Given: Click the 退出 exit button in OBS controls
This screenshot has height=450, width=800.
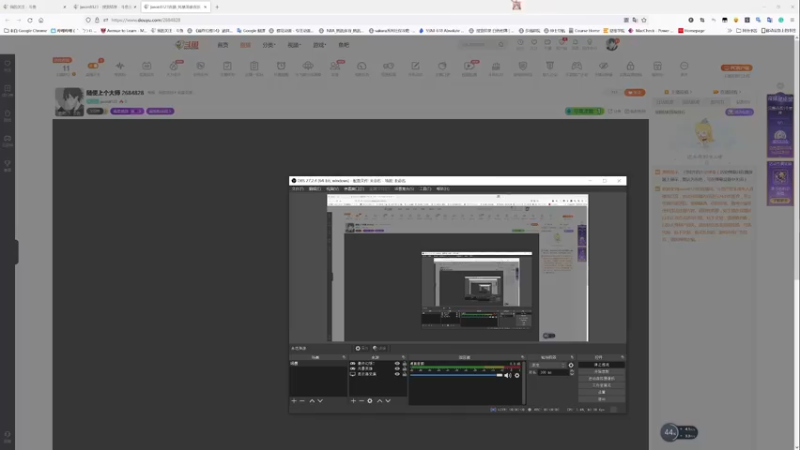Looking at the screenshot, I should (602, 399).
